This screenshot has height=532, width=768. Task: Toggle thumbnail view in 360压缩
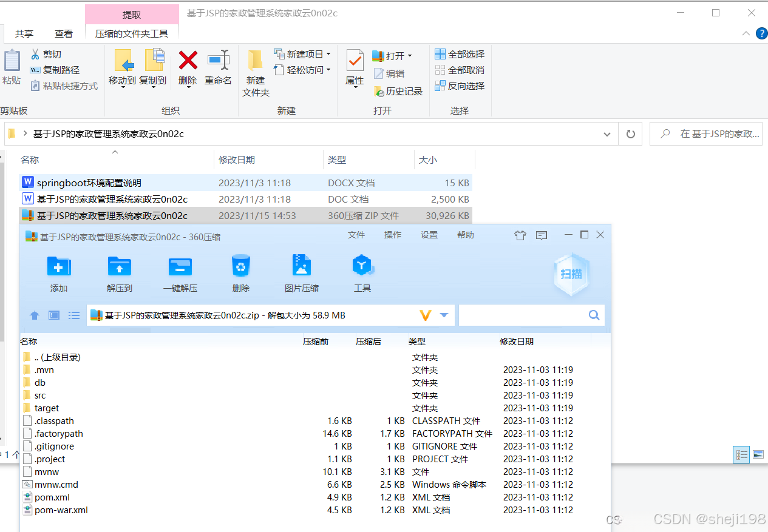(x=53, y=315)
